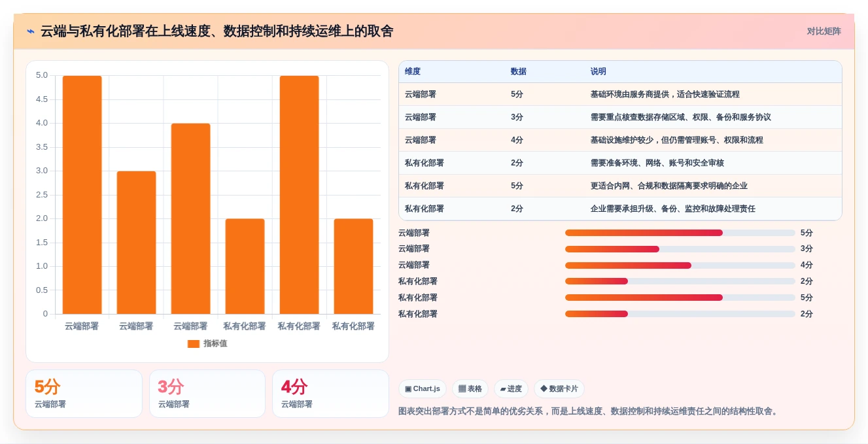
Task: Select the cell 需要重点核查数据存储区域、权限、备份和服务协议
Action: [681, 117]
